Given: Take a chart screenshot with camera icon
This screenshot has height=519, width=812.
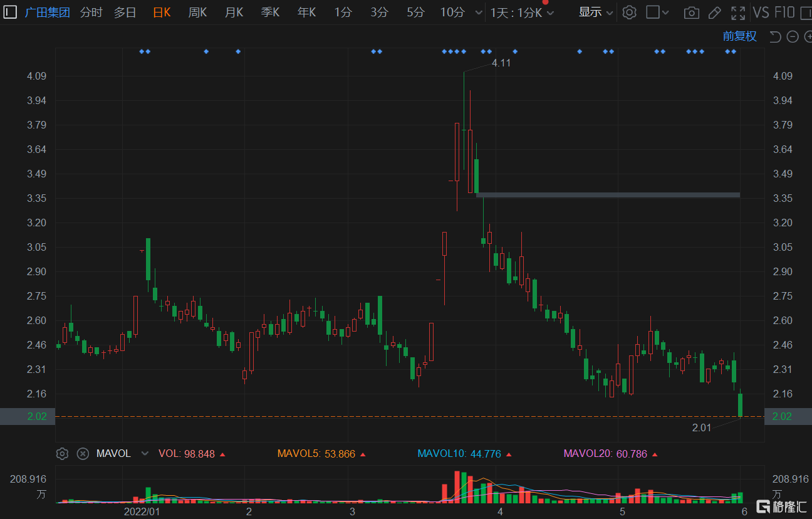Looking at the screenshot, I should (691, 13).
